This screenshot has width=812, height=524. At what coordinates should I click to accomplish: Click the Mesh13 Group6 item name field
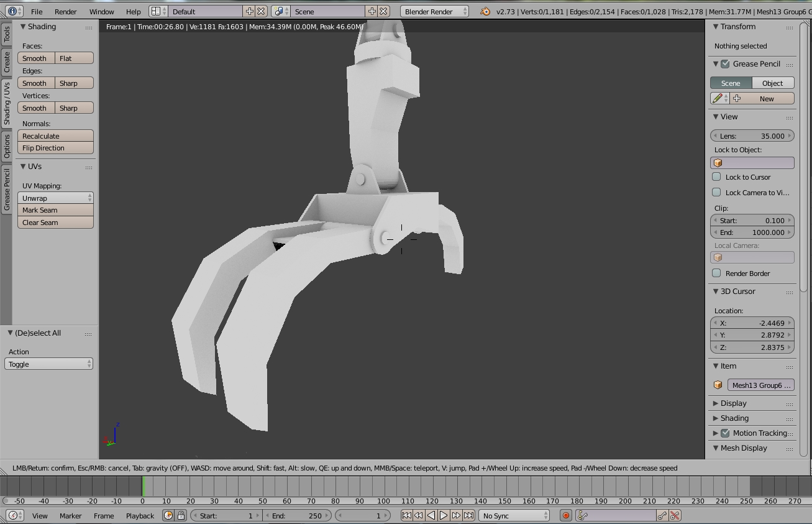tap(761, 385)
